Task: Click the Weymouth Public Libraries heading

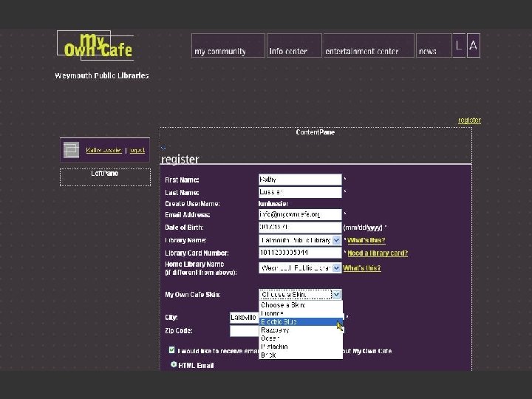Action: pyautogui.click(x=102, y=75)
